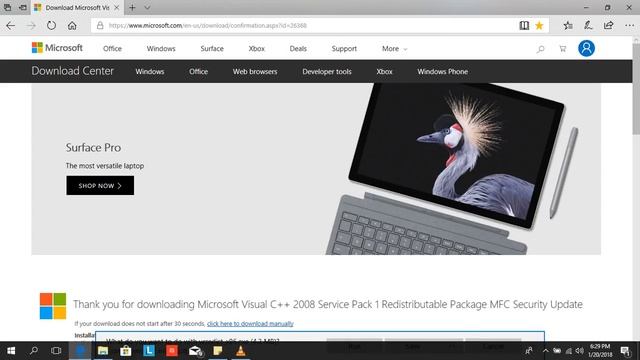Image resolution: width=640 pixels, height=360 pixels.
Task: Click the Download Center heading
Action: point(73,71)
